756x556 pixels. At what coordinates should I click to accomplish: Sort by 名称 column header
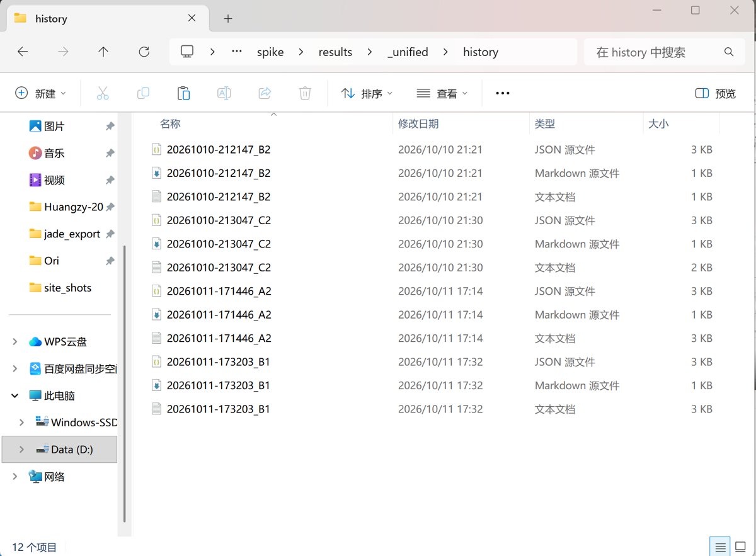point(170,124)
